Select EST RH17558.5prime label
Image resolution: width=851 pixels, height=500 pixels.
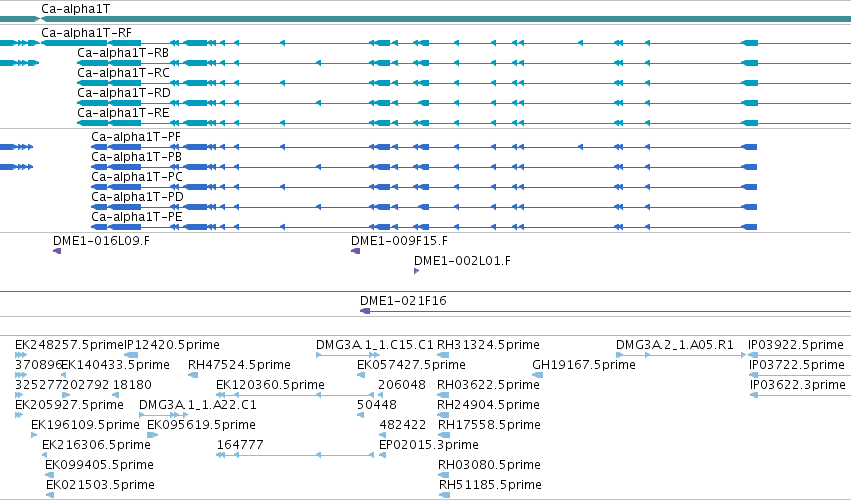tap(490, 425)
